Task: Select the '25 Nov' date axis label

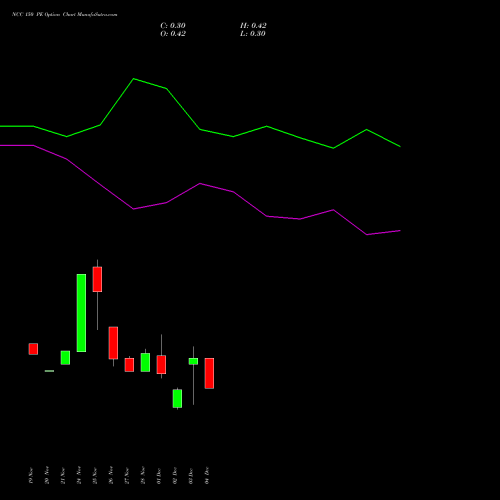Action: pyautogui.click(x=95, y=476)
